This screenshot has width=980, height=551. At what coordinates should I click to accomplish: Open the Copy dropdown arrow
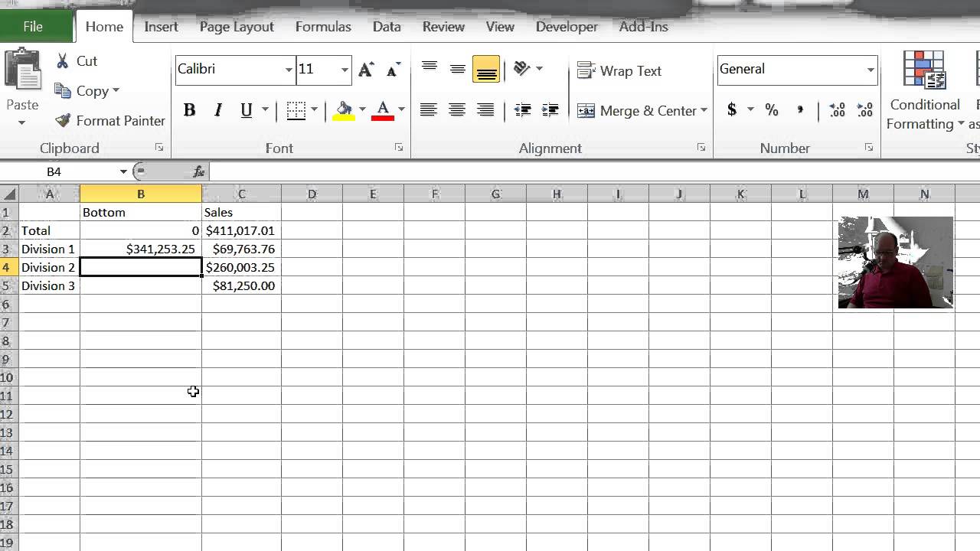[116, 91]
